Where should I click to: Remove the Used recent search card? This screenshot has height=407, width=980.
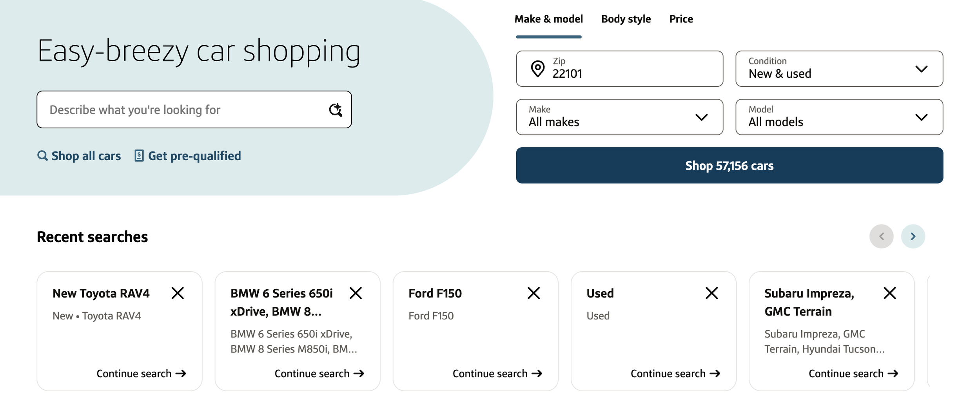point(711,293)
